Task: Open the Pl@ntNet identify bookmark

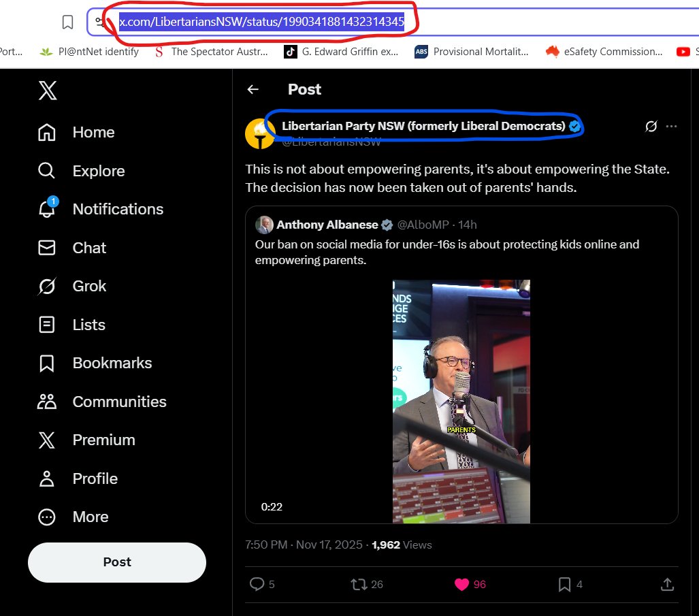Action: (89, 52)
